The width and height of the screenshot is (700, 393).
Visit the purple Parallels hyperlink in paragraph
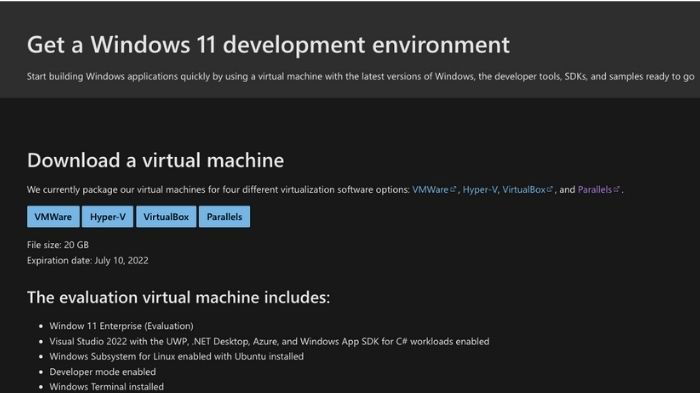[595, 189]
